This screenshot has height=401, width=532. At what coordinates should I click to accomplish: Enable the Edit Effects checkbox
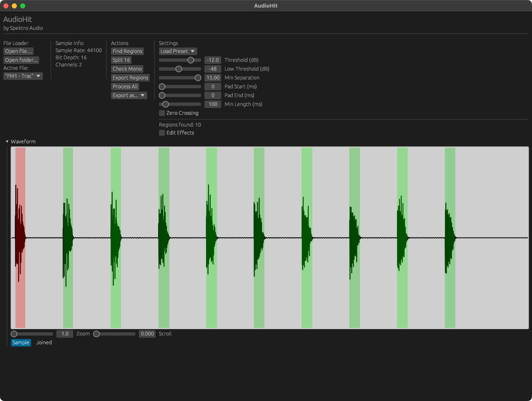coord(162,133)
